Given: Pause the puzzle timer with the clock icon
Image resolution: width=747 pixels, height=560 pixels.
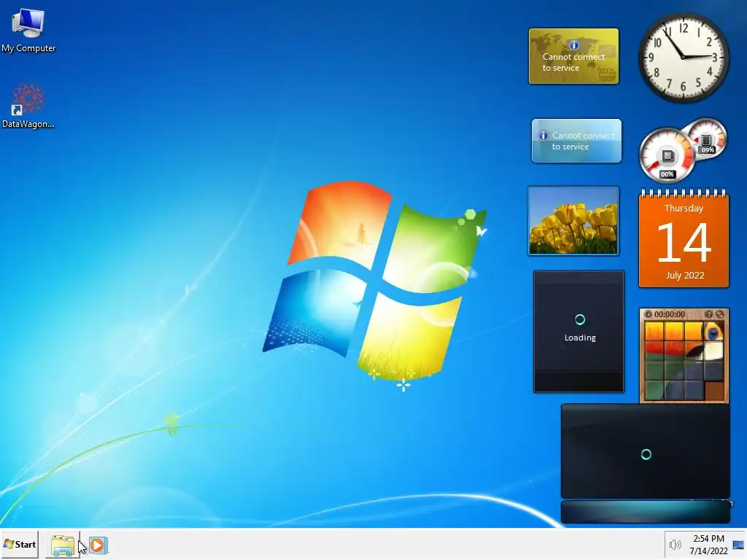Looking at the screenshot, I should pos(648,314).
